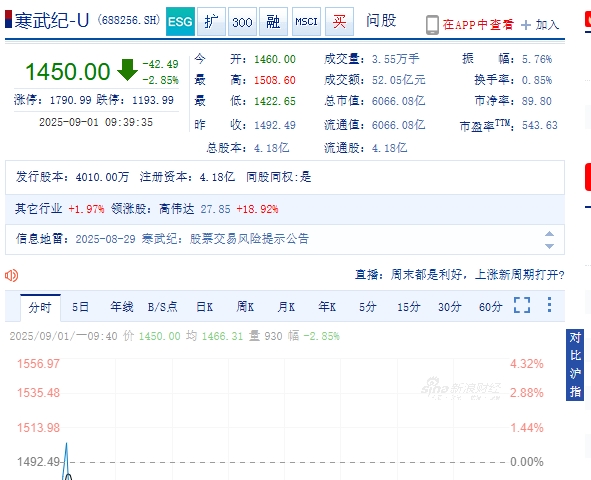
Task: Click the stock name 寒武纪-U
Action: 52,20
